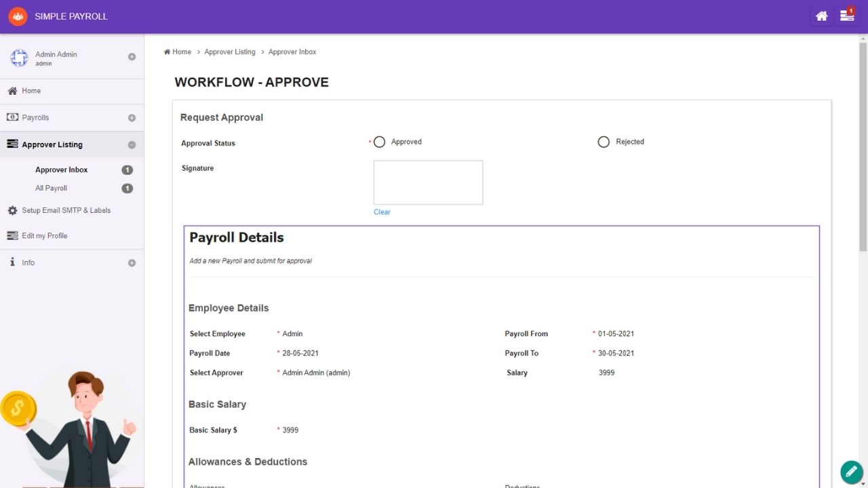Viewport: 868px width, 488px height.
Task: Click the Clear signature link
Action: [382, 212]
